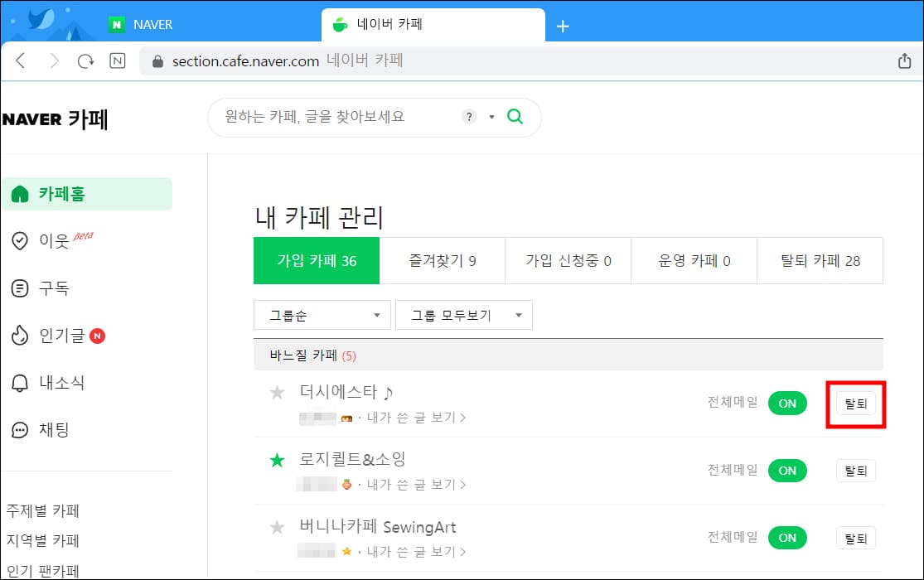924x580 pixels.
Task: Toggle the green favorite star on 로지퀼트&소잉
Action: point(278,460)
